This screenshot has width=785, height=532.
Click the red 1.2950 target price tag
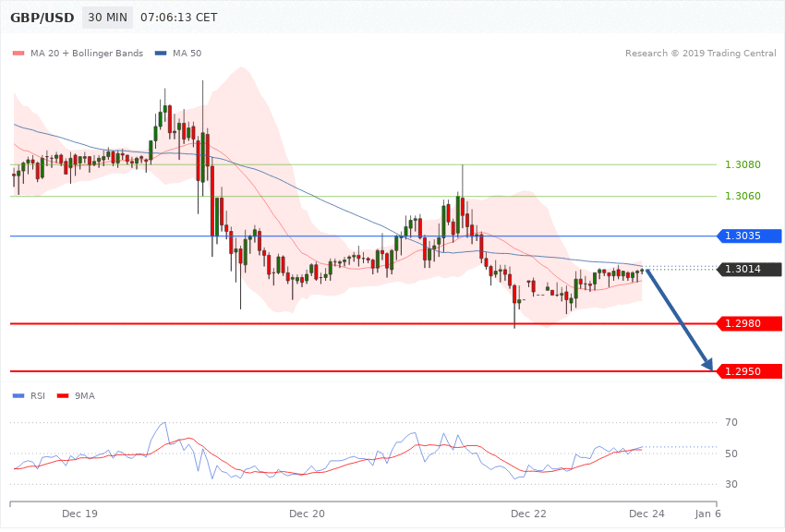click(750, 371)
